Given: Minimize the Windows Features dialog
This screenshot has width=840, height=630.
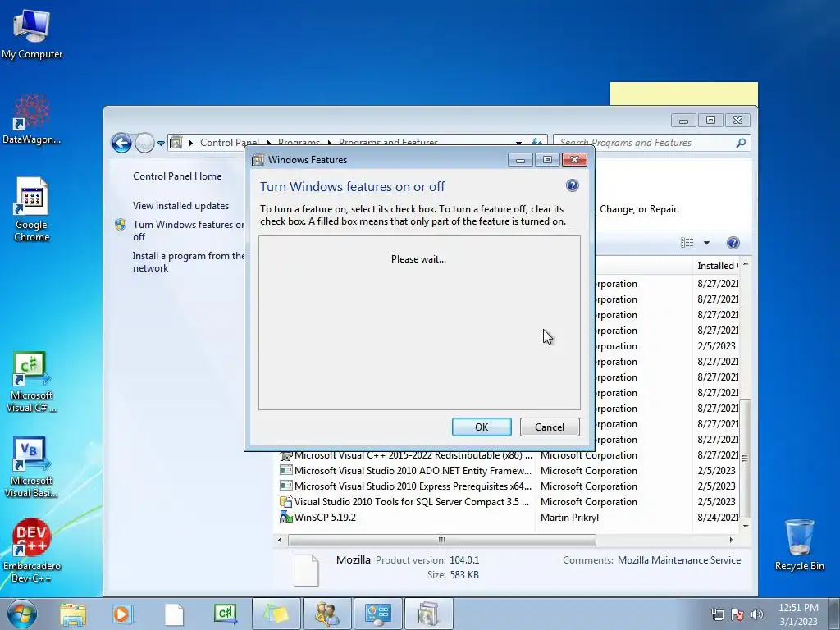Looking at the screenshot, I should (520, 160).
